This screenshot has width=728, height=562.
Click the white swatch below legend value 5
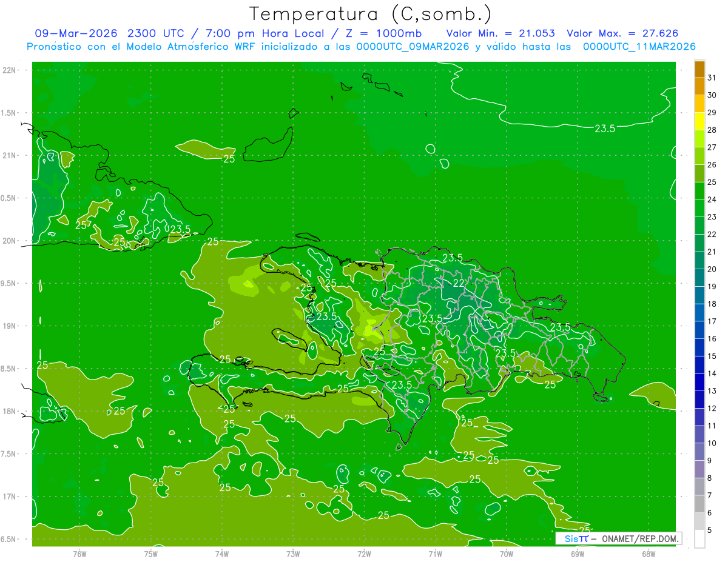[x=699, y=538]
